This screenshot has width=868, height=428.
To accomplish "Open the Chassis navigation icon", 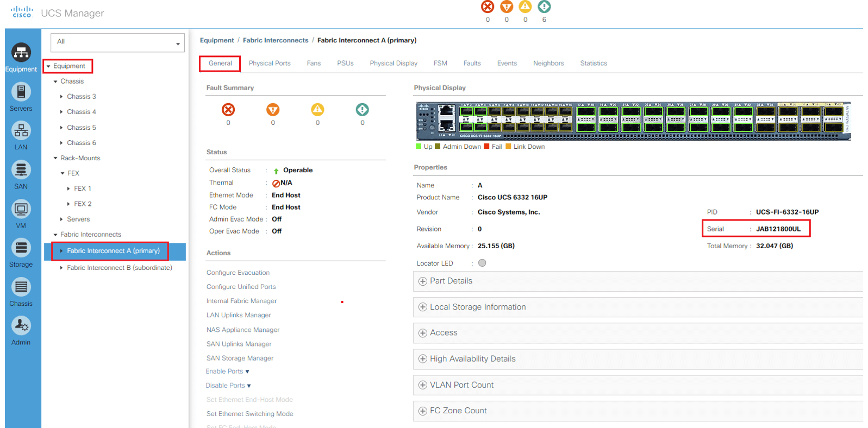I will click(21, 287).
